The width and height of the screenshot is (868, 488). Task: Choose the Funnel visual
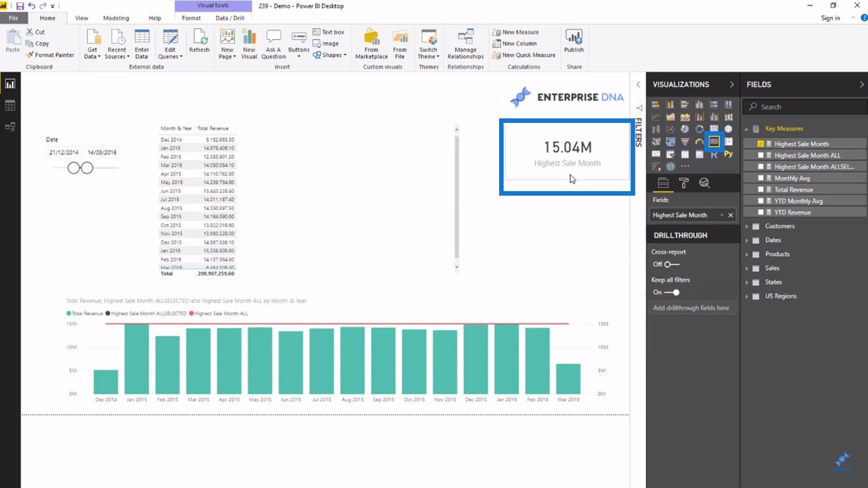point(685,141)
